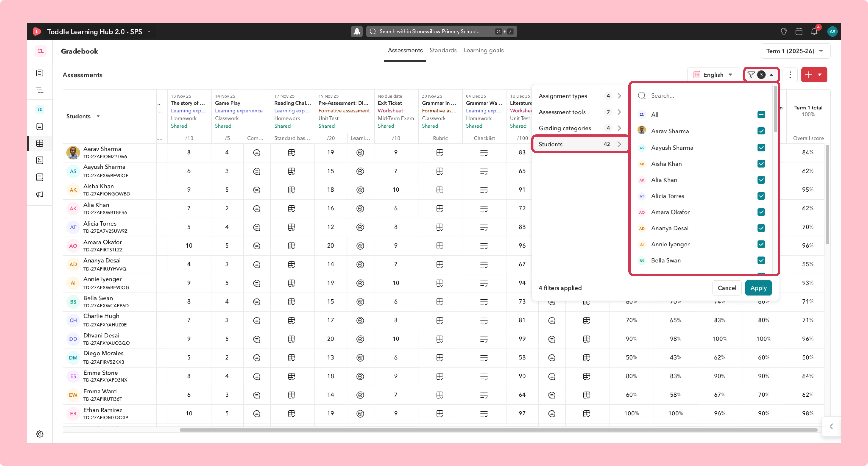
Task: Focus the school search field
Action: click(x=441, y=31)
